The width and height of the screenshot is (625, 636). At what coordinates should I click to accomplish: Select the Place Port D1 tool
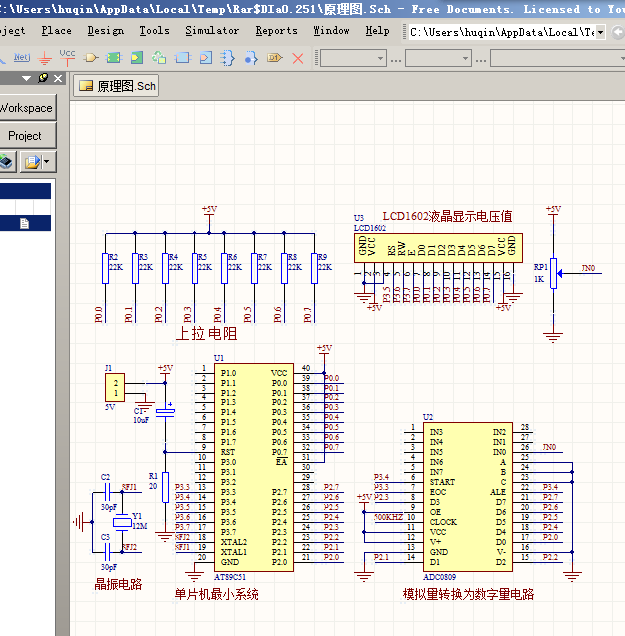click(x=275, y=58)
